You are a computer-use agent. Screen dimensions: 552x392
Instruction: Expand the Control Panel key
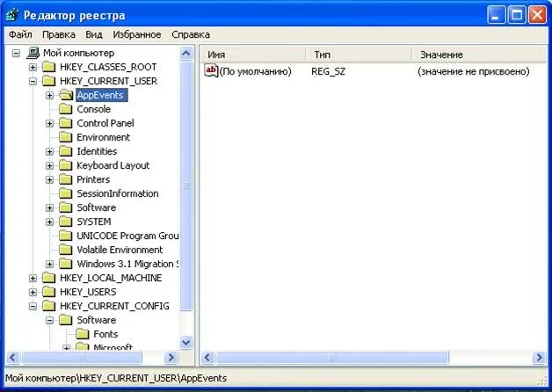tap(49, 123)
